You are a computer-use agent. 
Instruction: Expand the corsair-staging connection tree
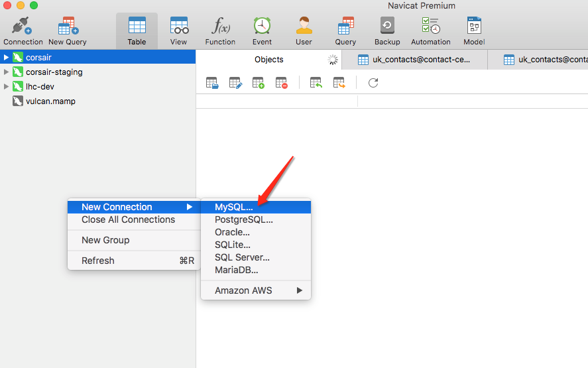[x=6, y=72]
